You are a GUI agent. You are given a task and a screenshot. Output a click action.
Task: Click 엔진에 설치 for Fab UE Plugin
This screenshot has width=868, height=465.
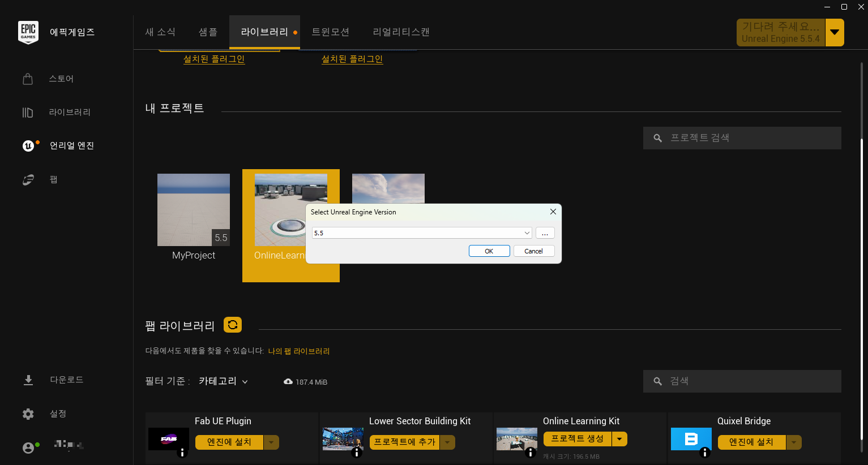pyautogui.click(x=229, y=442)
